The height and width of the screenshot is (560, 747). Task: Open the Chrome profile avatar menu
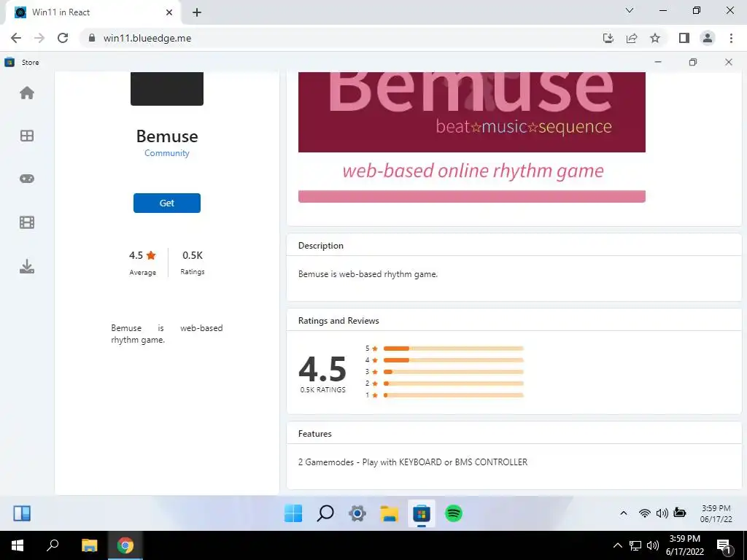click(x=708, y=38)
